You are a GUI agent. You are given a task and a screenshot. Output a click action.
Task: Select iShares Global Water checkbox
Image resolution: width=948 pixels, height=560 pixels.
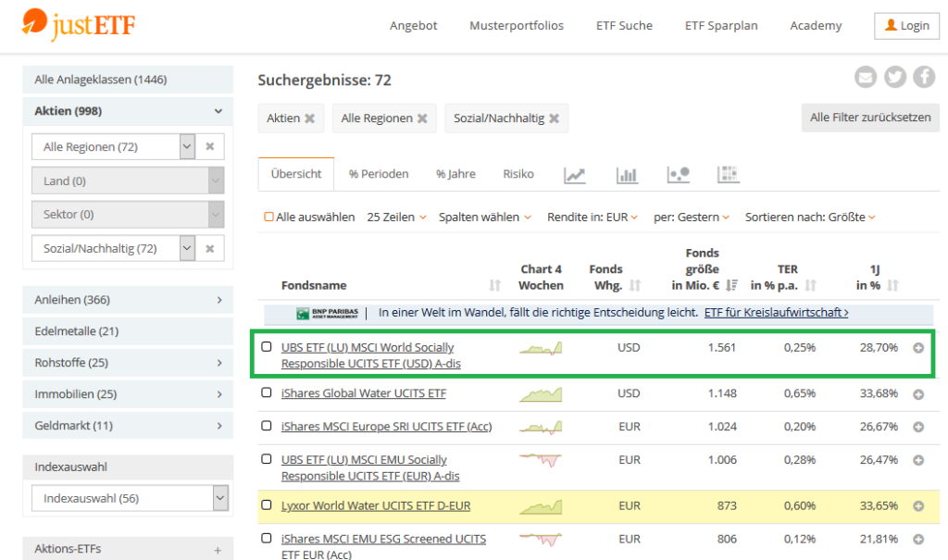click(266, 392)
